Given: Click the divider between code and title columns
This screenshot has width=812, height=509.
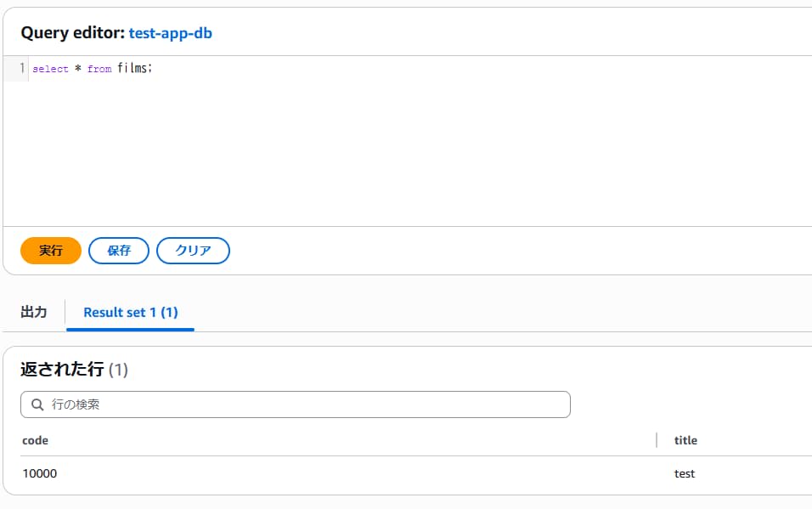Looking at the screenshot, I should pos(657,440).
